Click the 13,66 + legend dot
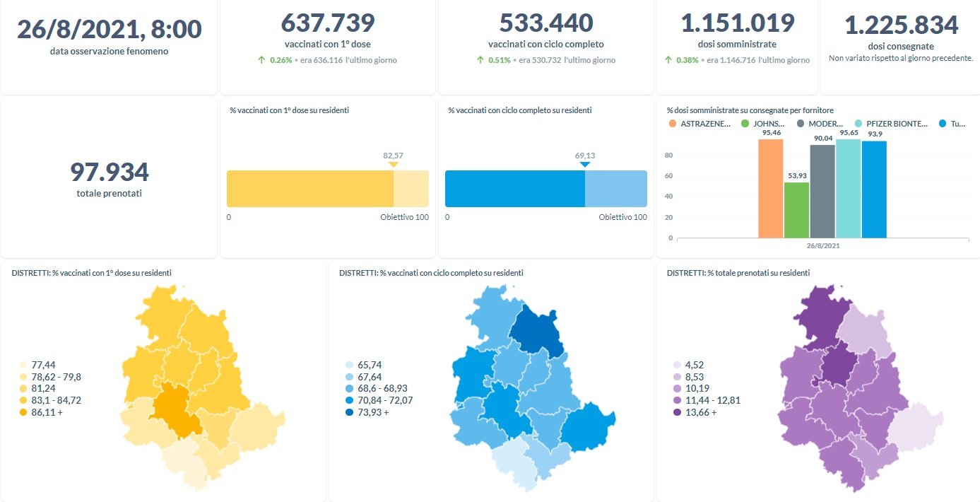This screenshot has width=980, height=502. tap(677, 412)
